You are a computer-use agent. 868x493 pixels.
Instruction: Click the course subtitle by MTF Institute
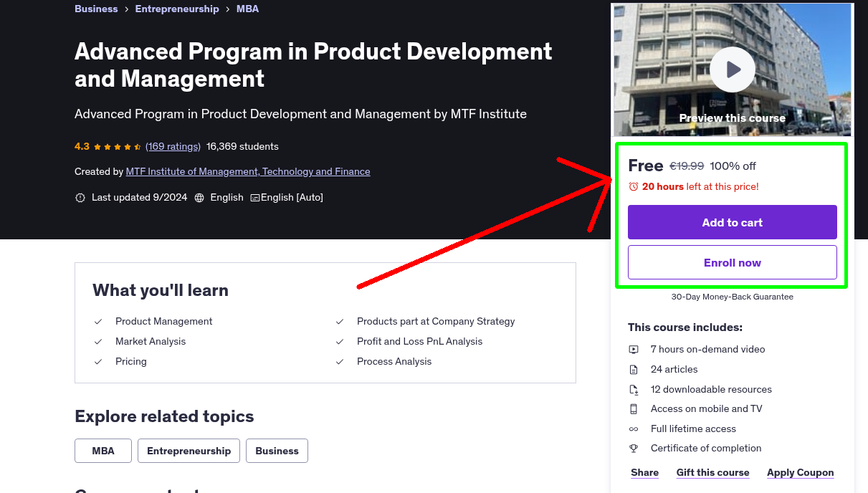300,114
